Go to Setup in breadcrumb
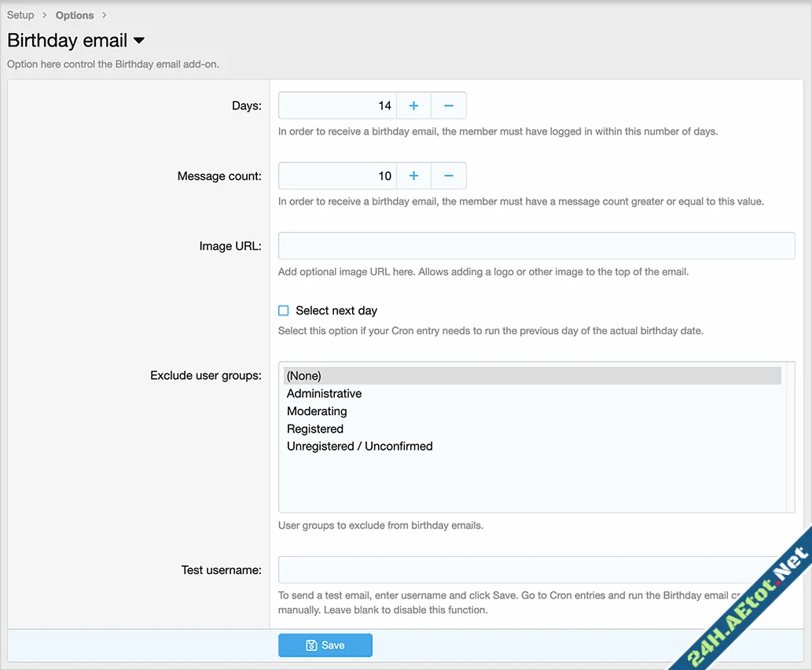 pos(20,15)
